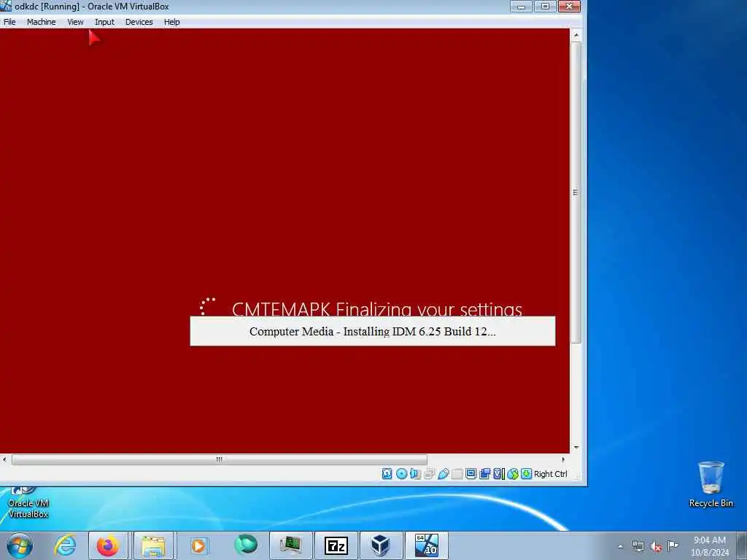
Task: Click the odkdc [Running] window title
Action: point(91,7)
